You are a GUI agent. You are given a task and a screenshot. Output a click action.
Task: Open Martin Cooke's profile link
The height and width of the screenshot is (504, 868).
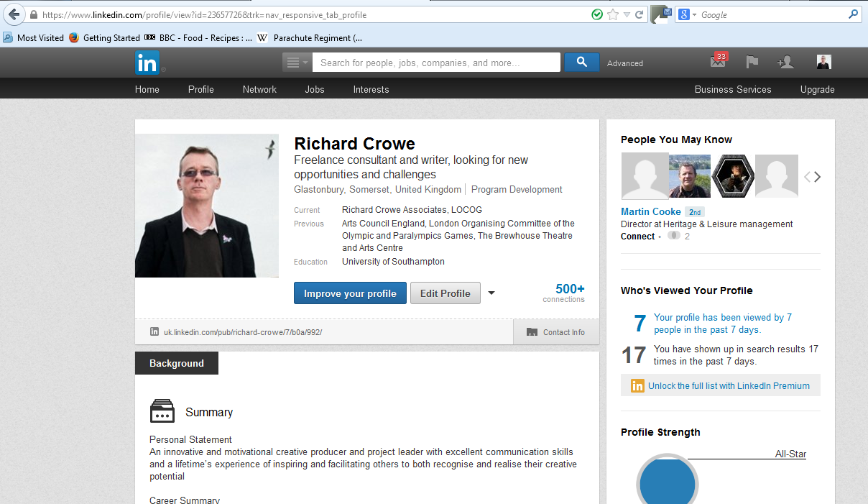650,211
